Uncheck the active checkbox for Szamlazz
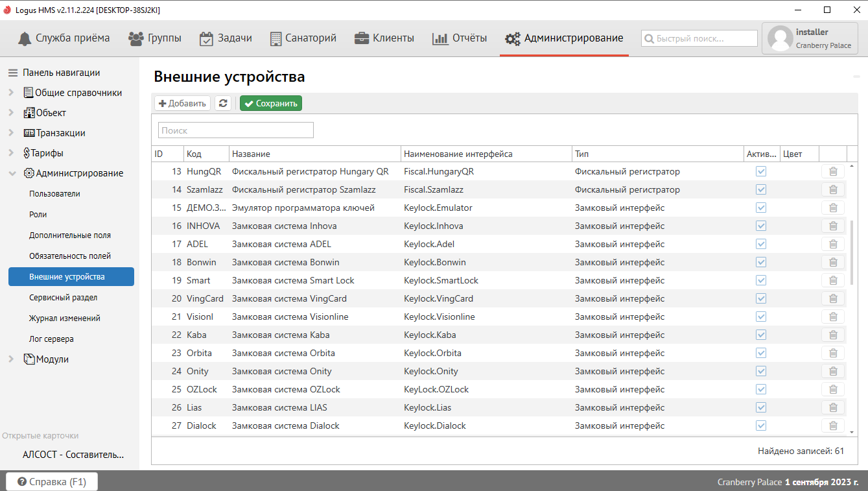The image size is (868, 491). [761, 190]
